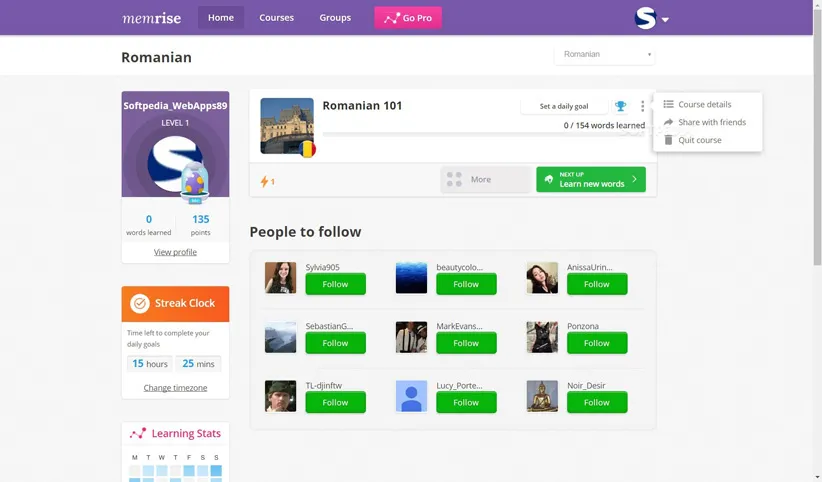The image size is (822, 482).
Task: Open Sylvia905's profile picture
Action: tap(280, 277)
